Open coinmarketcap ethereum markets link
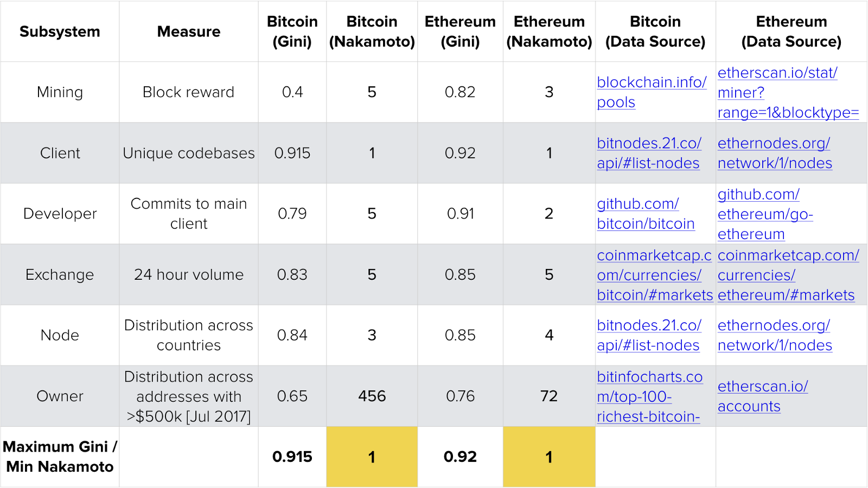Viewport: 868px width, 488px height. tap(788, 255)
